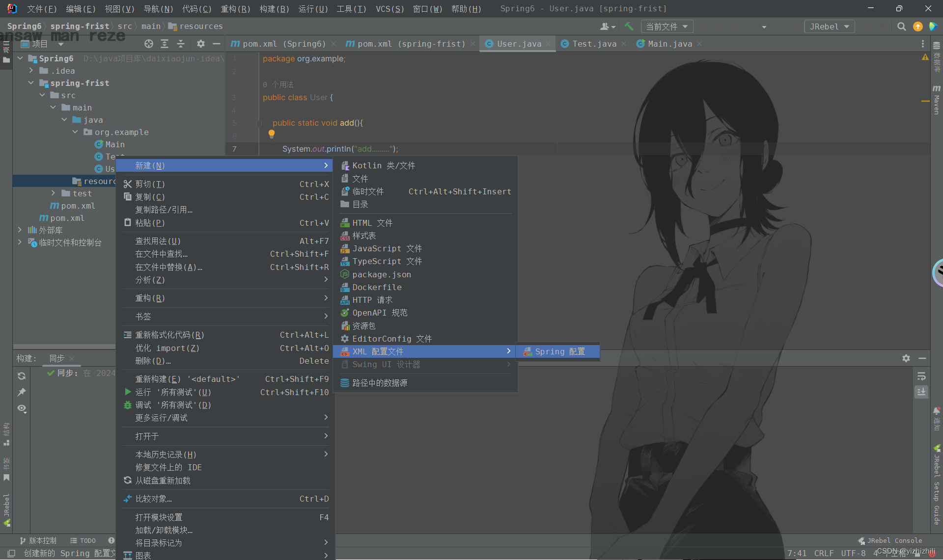Open the 当前文件 run configuration dropdown
Viewport: 943px width, 560px height.
point(667,27)
